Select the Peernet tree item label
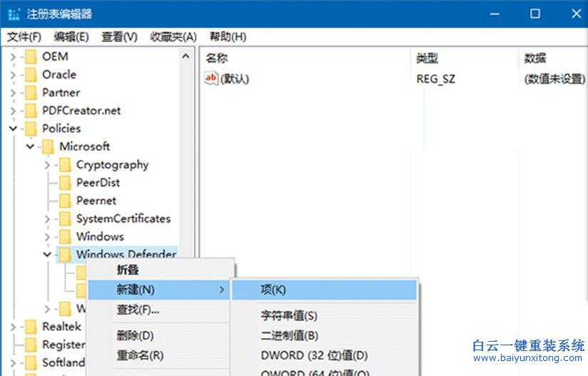 pos(96,200)
